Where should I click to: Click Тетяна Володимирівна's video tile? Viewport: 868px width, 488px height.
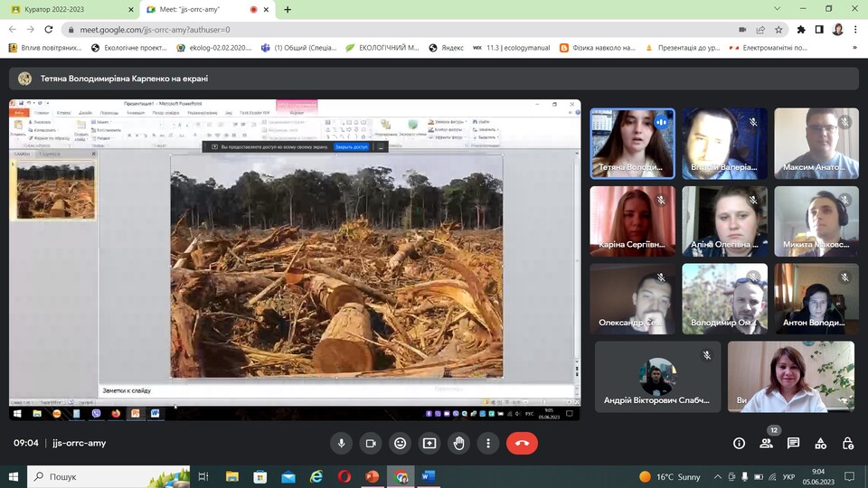(632, 143)
